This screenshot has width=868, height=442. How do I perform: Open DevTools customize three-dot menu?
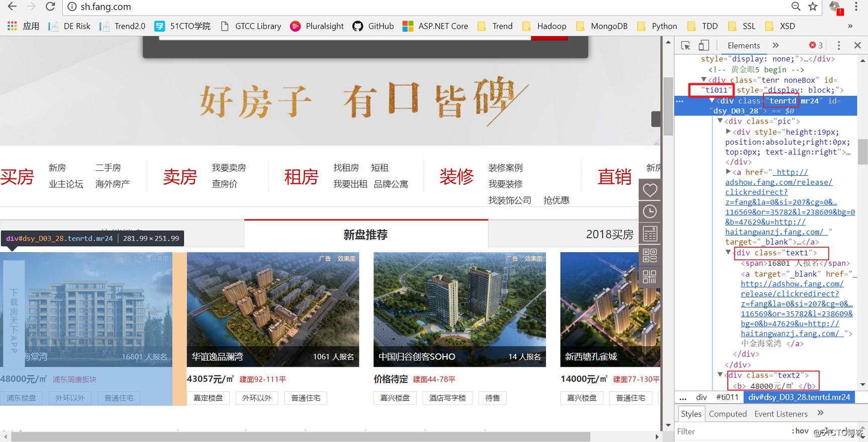[x=839, y=45]
